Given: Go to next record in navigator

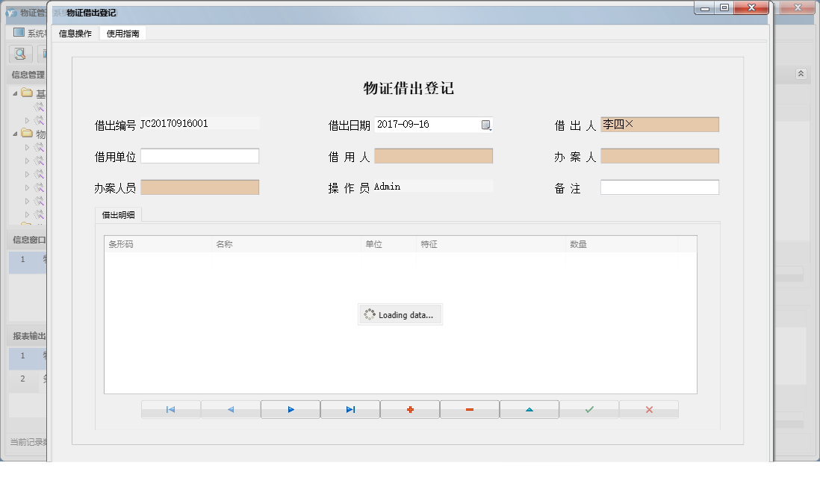Looking at the screenshot, I should 291,409.
